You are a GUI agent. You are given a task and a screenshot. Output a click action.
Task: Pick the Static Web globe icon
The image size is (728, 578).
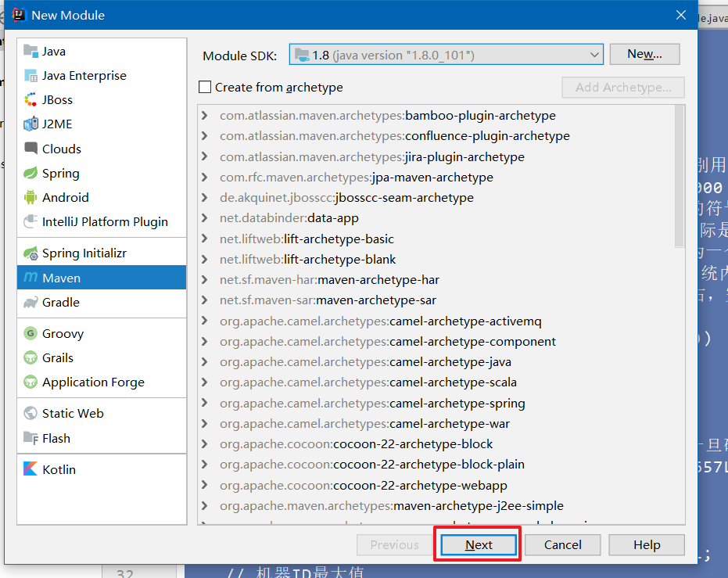click(30, 413)
